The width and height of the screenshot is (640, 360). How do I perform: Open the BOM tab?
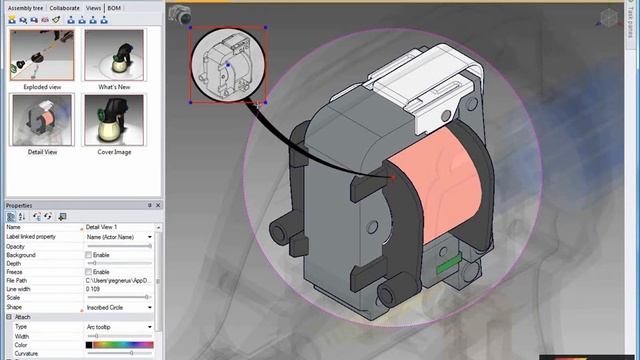[x=114, y=8]
